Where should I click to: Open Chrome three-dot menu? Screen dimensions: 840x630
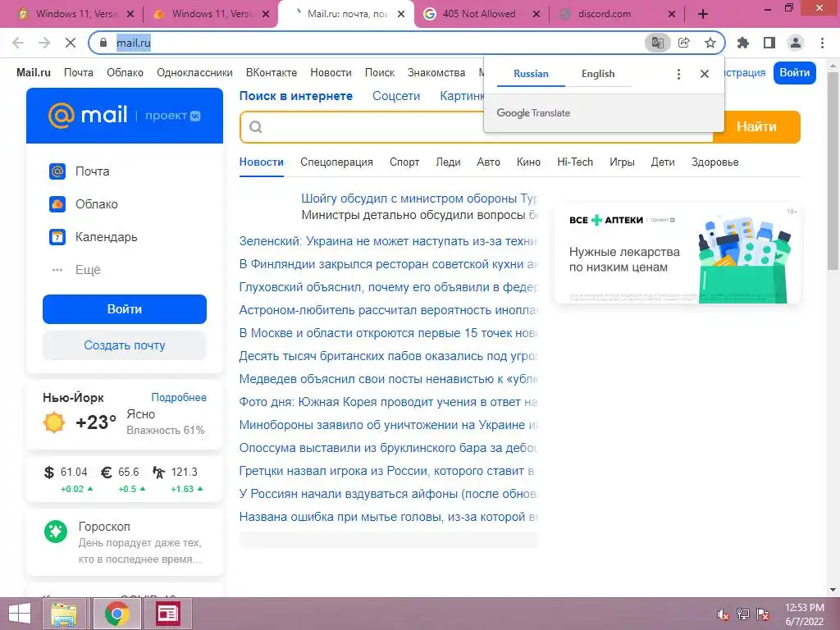[x=822, y=43]
